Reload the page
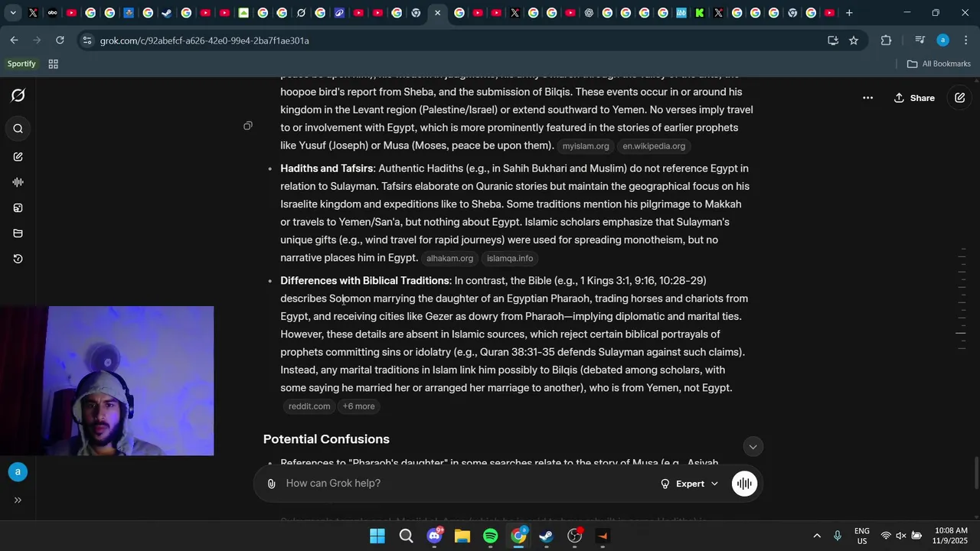This screenshot has height=551, width=980. [x=60, y=41]
